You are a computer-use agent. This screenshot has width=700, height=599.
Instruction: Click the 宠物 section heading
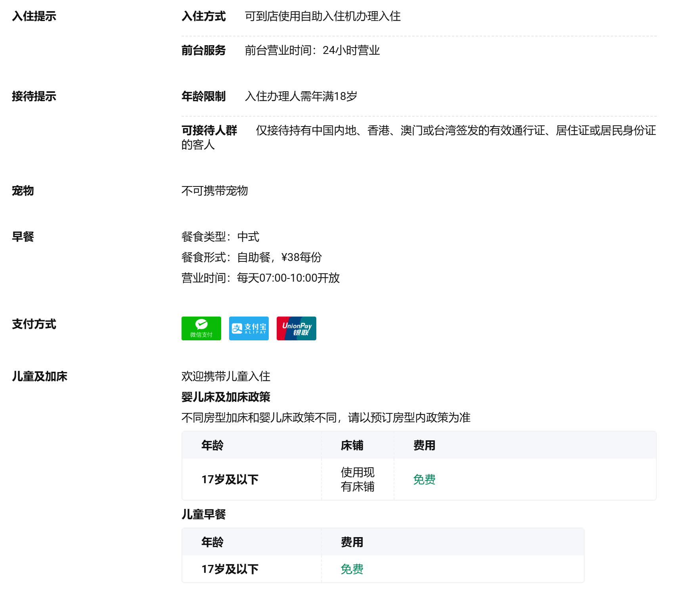(x=23, y=191)
